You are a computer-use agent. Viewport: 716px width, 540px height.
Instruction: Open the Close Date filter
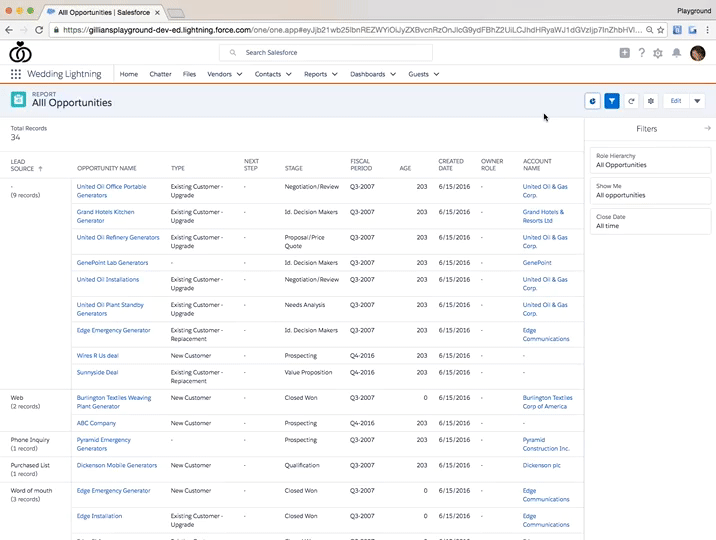pos(650,221)
